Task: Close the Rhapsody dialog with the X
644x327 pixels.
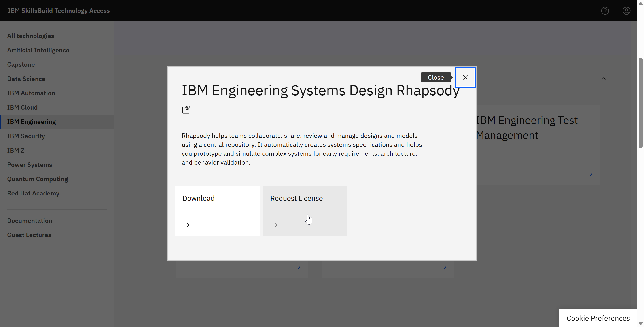Action: tap(465, 77)
